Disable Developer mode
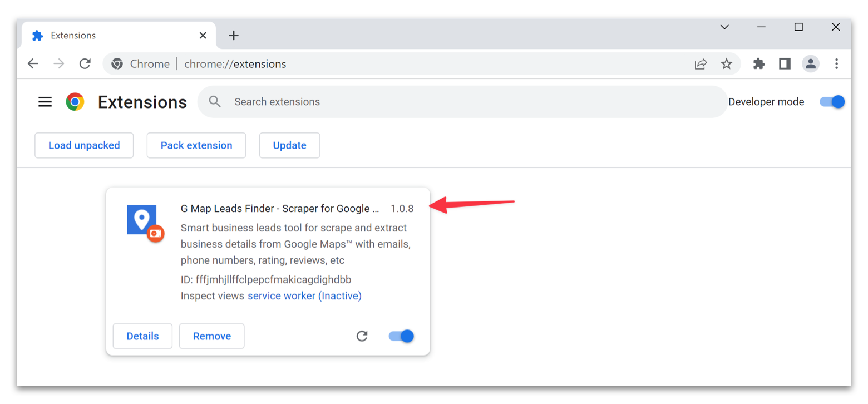This screenshot has height=404, width=868. click(831, 101)
